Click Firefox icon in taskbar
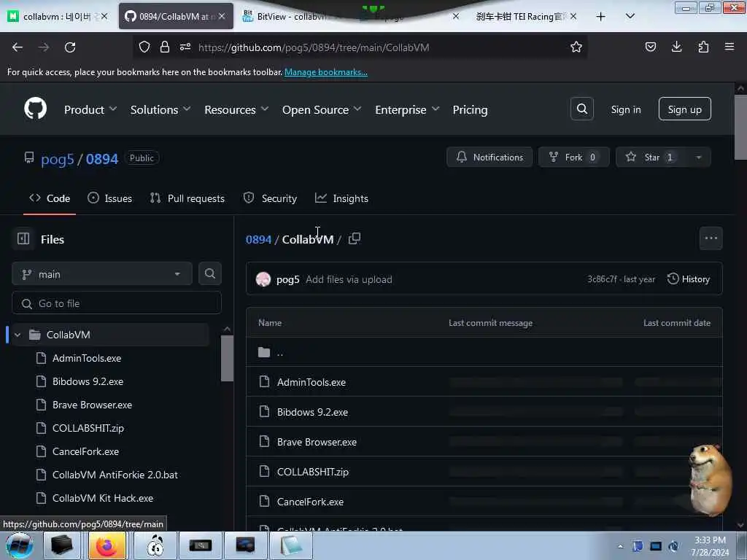The height and width of the screenshot is (560, 747). tap(107, 545)
